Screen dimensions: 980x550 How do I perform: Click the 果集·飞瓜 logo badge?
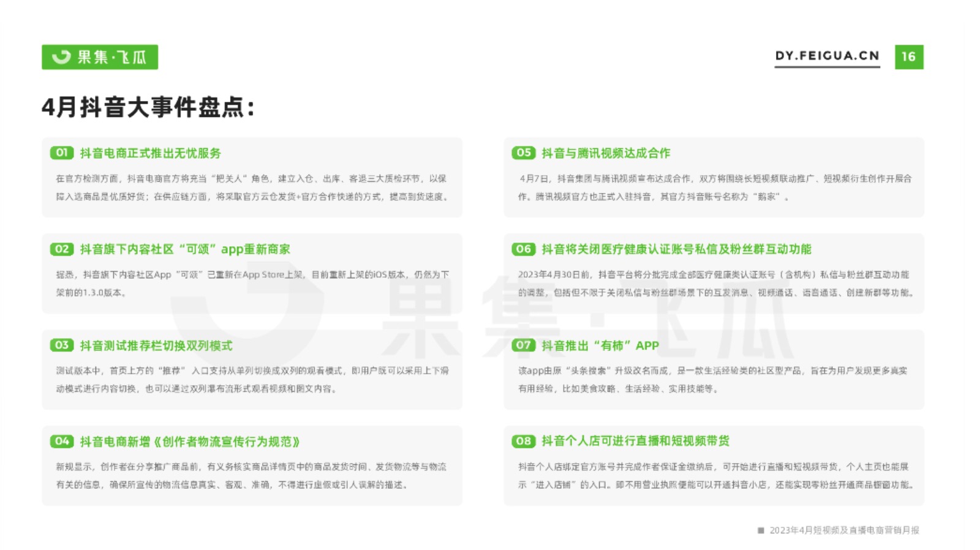[x=100, y=57]
